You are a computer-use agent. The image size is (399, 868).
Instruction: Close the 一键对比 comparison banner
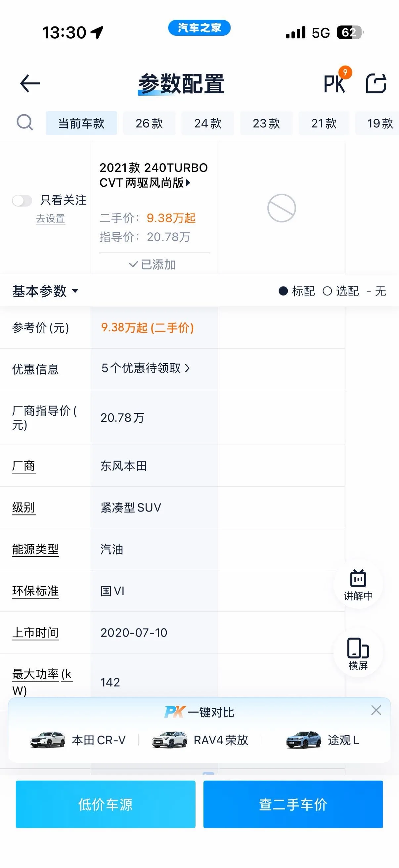click(376, 710)
